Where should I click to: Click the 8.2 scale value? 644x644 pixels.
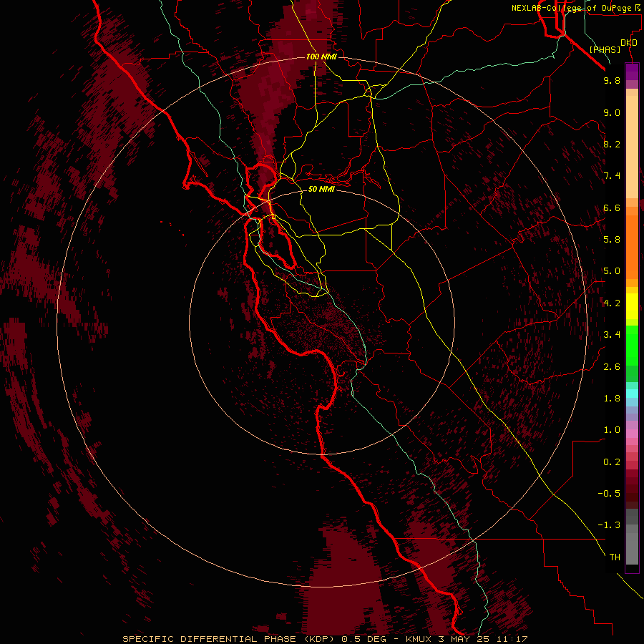612,144
